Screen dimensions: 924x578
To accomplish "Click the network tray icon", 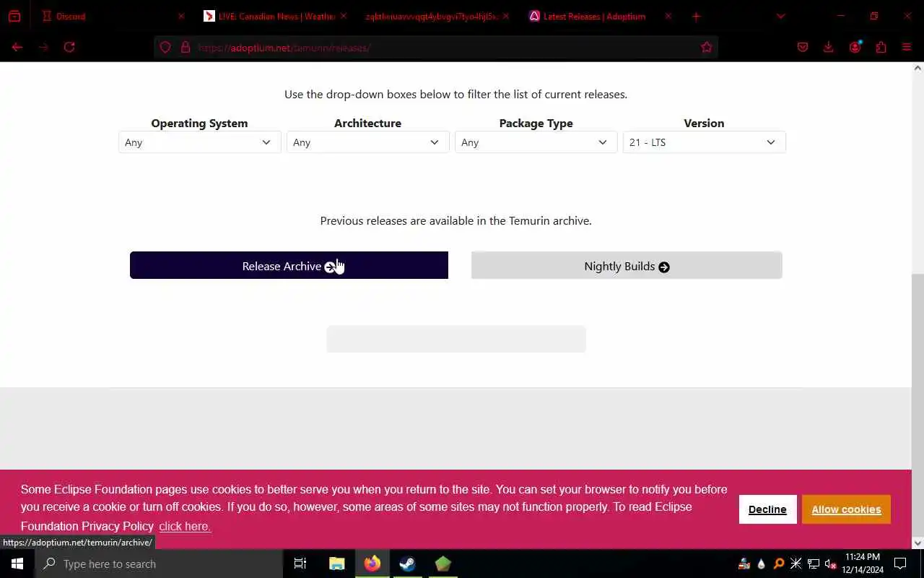I will (x=814, y=564).
